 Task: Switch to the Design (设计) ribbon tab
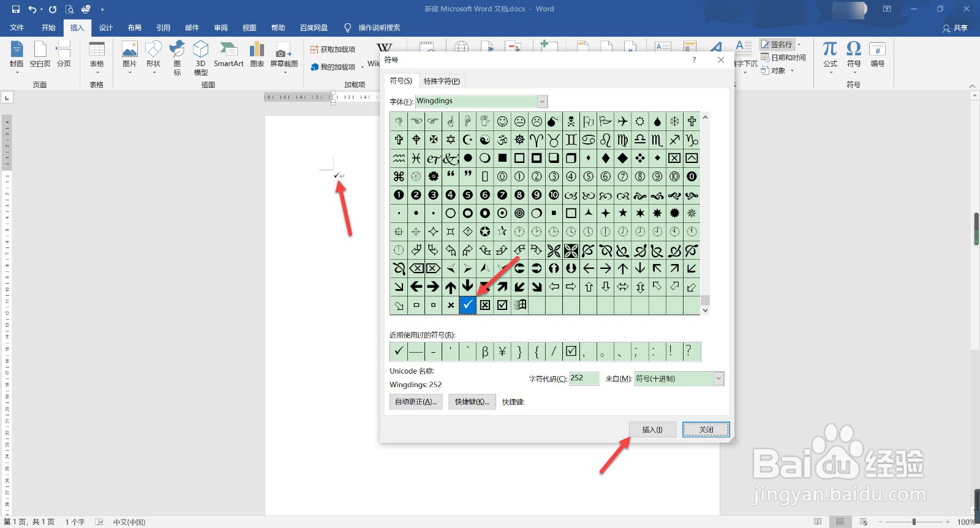106,28
